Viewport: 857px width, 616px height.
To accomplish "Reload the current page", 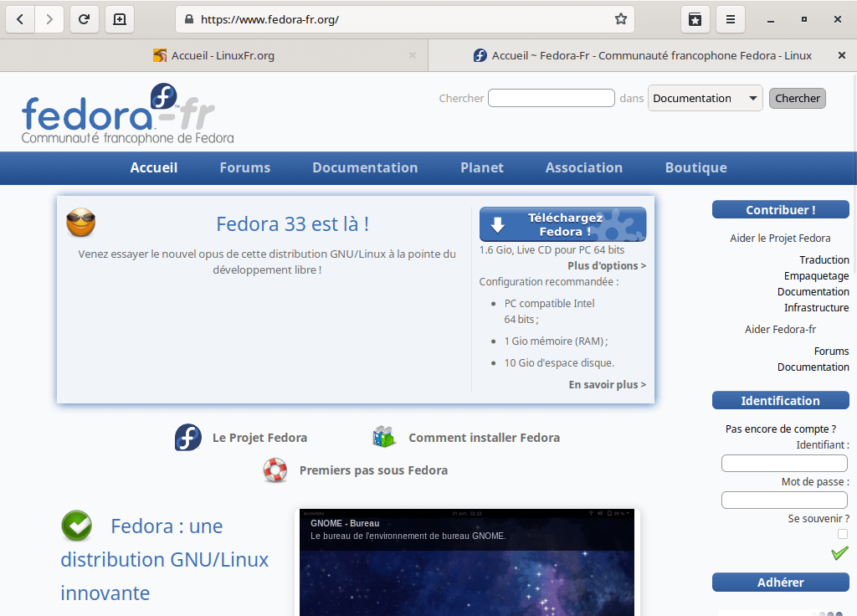I will coord(85,20).
